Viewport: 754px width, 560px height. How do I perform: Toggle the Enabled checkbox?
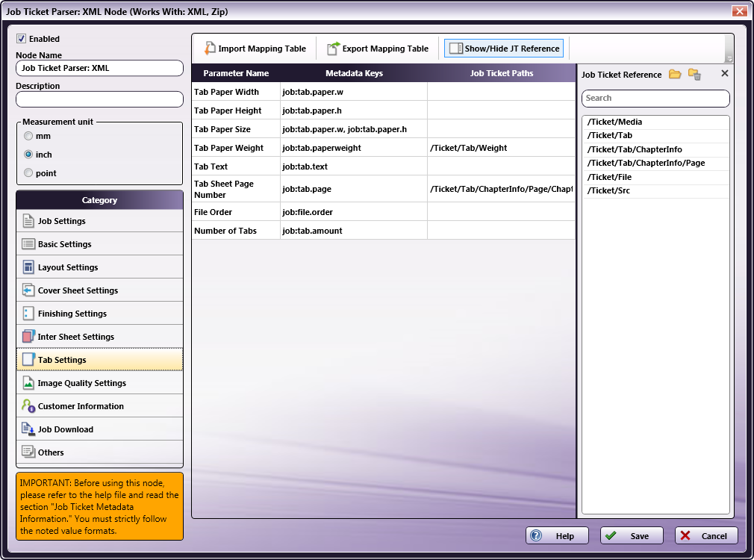(x=21, y=39)
